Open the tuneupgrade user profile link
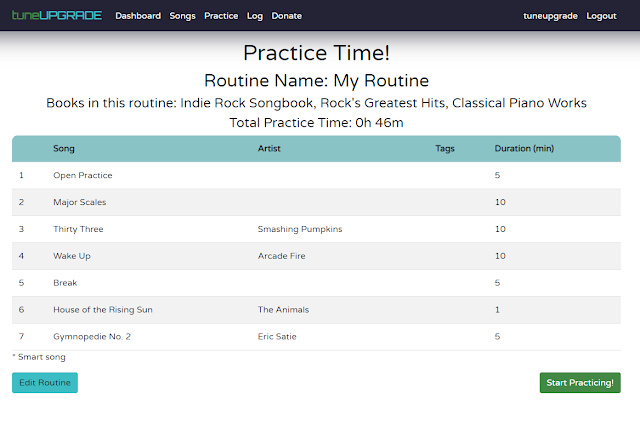The width and height of the screenshot is (640, 425). coord(550,16)
